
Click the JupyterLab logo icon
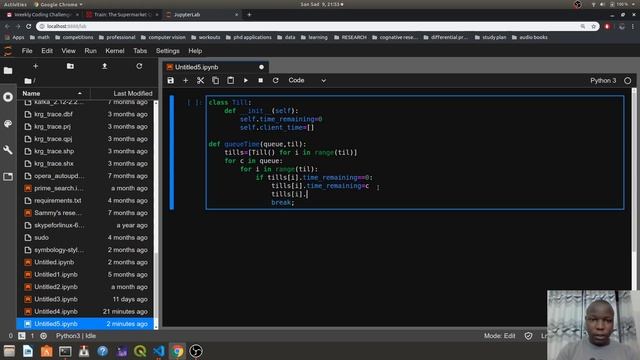(x=8, y=51)
